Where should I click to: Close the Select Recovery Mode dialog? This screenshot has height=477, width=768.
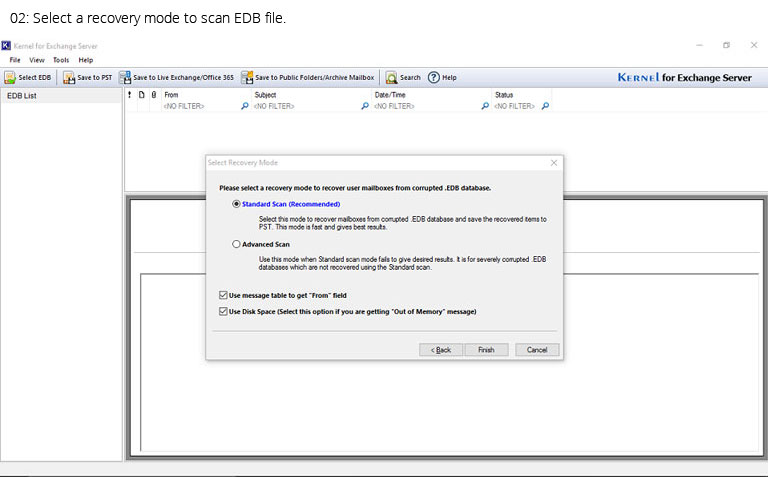click(x=553, y=163)
